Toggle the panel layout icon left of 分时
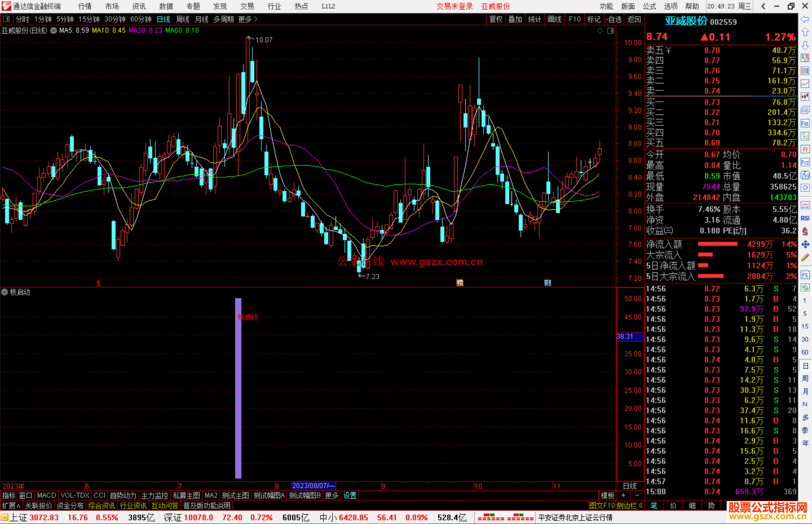The width and height of the screenshot is (812, 524). coord(6,19)
